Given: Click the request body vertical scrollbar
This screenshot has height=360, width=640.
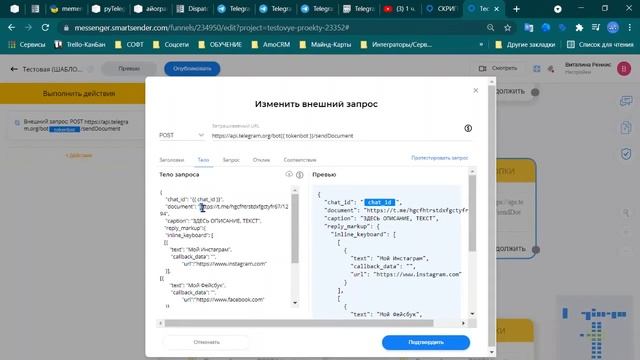Looking at the screenshot, I should tap(295, 229).
